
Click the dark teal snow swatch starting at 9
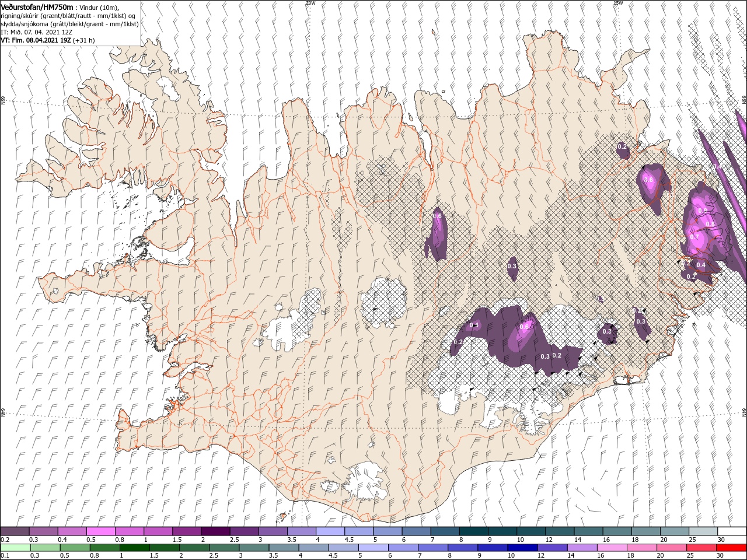(x=502, y=531)
